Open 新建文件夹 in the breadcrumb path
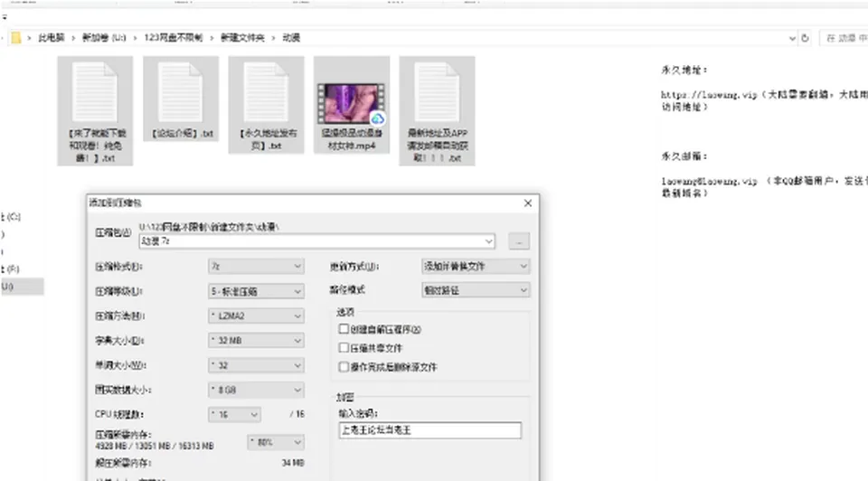Viewport: 868px width, 481px height. pos(242,38)
